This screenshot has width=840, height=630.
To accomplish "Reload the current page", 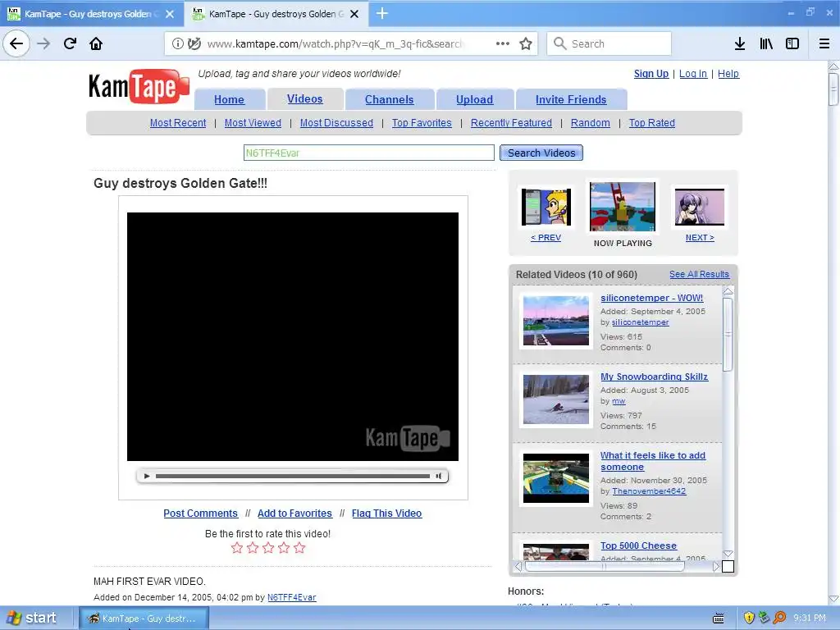I will click(x=70, y=43).
